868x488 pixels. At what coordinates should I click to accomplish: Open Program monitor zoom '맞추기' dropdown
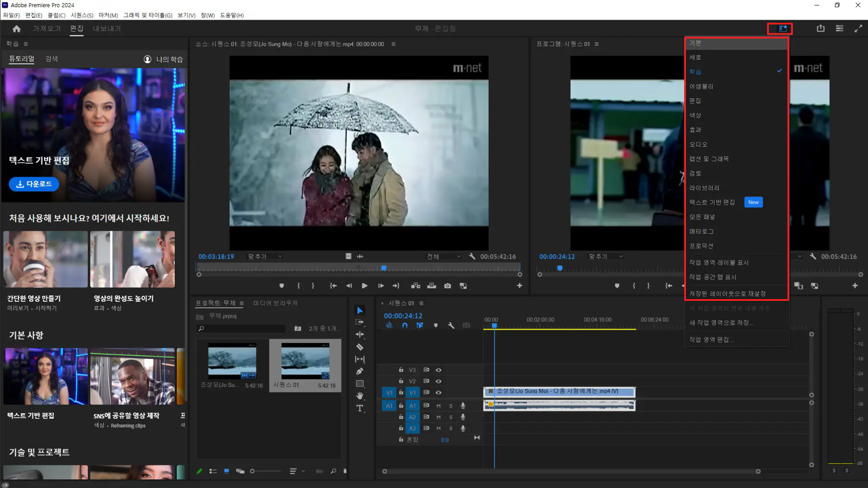[x=606, y=256]
